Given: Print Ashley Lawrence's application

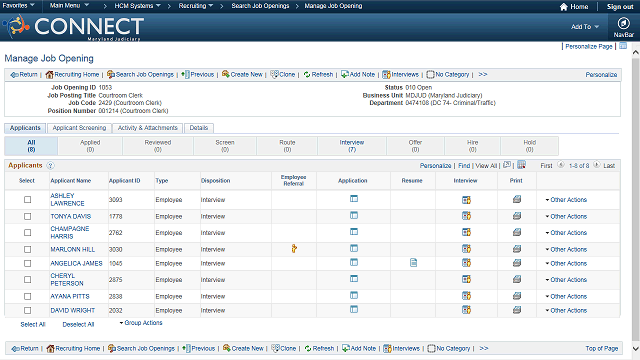Looking at the screenshot, I should click(x=517, y=199).
